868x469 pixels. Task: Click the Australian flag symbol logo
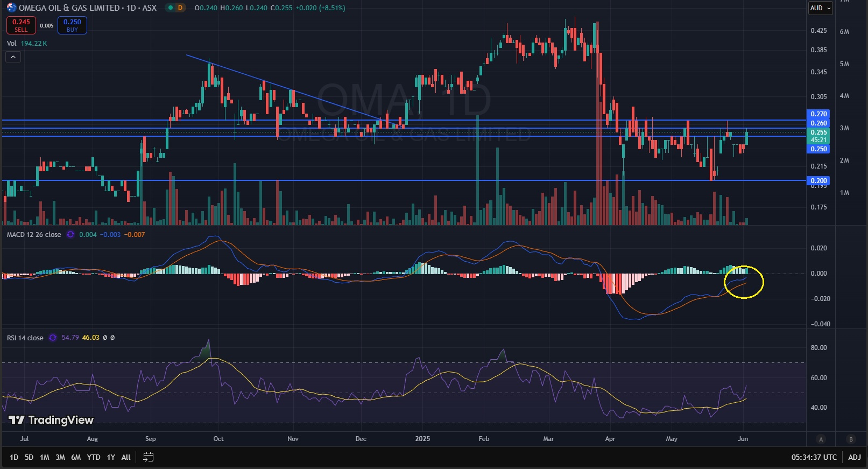click(11, 8)
